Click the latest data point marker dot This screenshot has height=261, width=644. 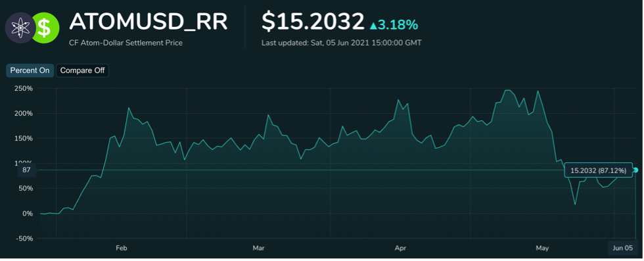point(636,170)
